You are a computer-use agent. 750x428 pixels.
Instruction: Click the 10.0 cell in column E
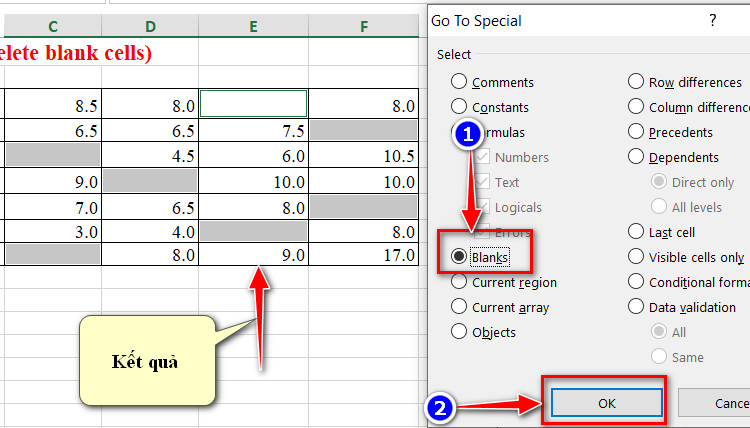click(254, 181)
